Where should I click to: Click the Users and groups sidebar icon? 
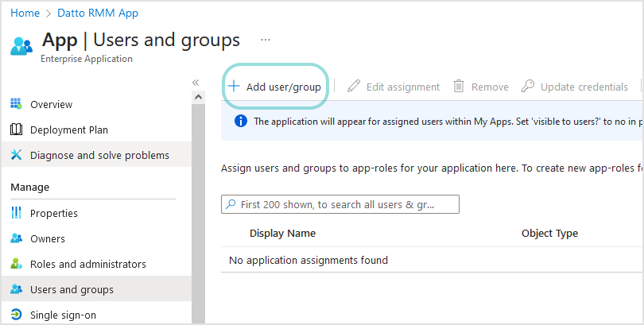tap(16, 289)
